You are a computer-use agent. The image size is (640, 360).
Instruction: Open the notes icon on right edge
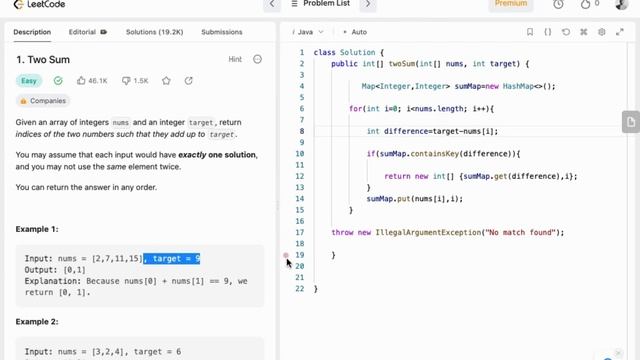click(x=631, y=122)
